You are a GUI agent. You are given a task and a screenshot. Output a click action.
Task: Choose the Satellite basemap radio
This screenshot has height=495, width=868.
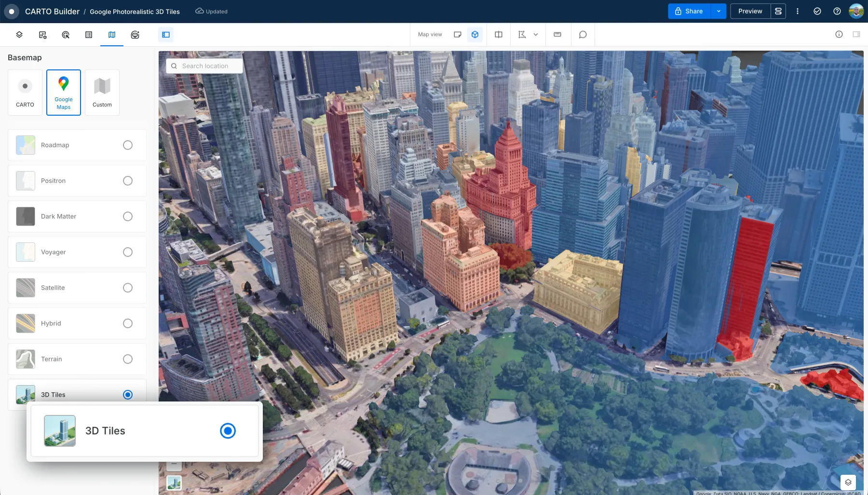click(128, 288)
